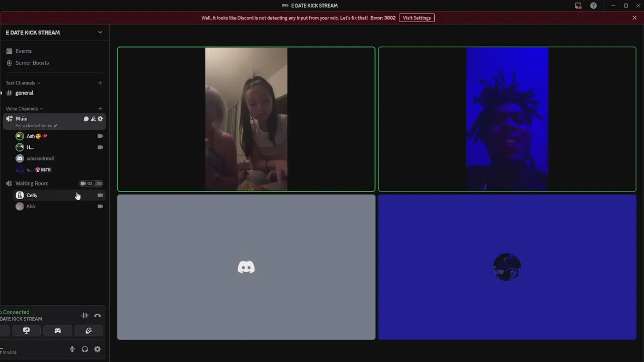Image resolution: width=644 pixels, height=362 pixels.
Task: Deafen with the headphones icon
Action: 85,349
